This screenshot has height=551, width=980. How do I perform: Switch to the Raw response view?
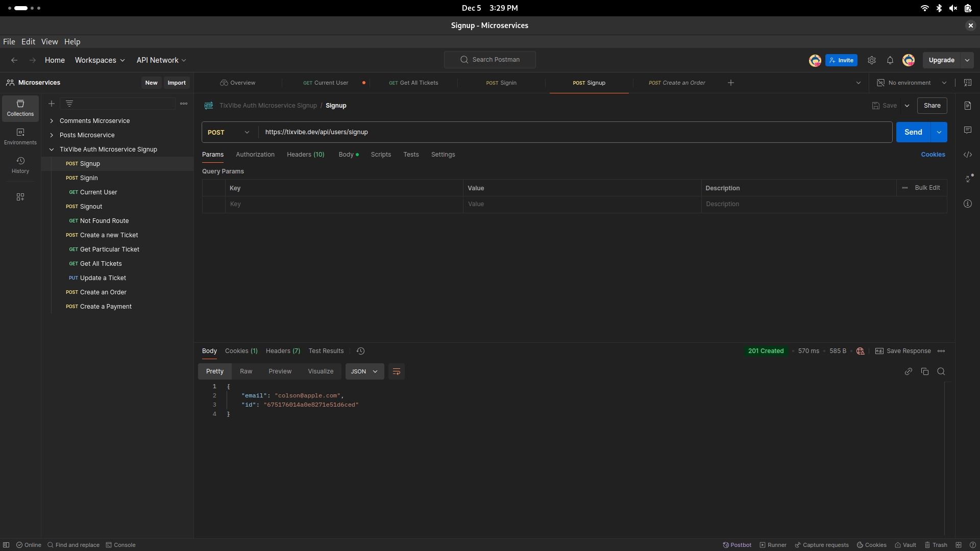(246, 371)
